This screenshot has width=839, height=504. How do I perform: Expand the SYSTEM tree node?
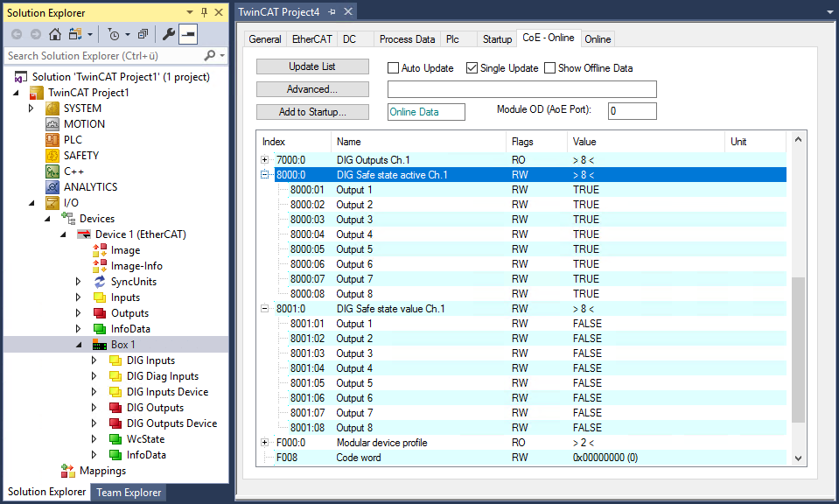pos(31,108)
